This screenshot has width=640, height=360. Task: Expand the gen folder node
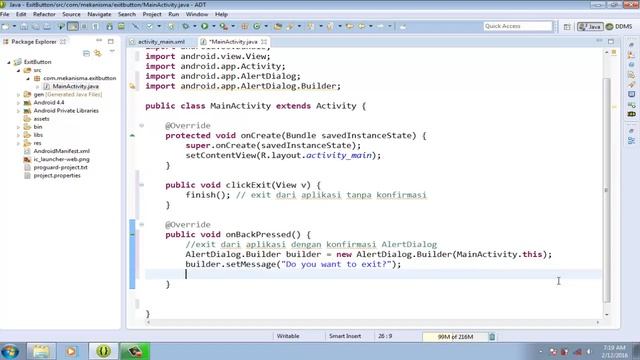(18, 95)
